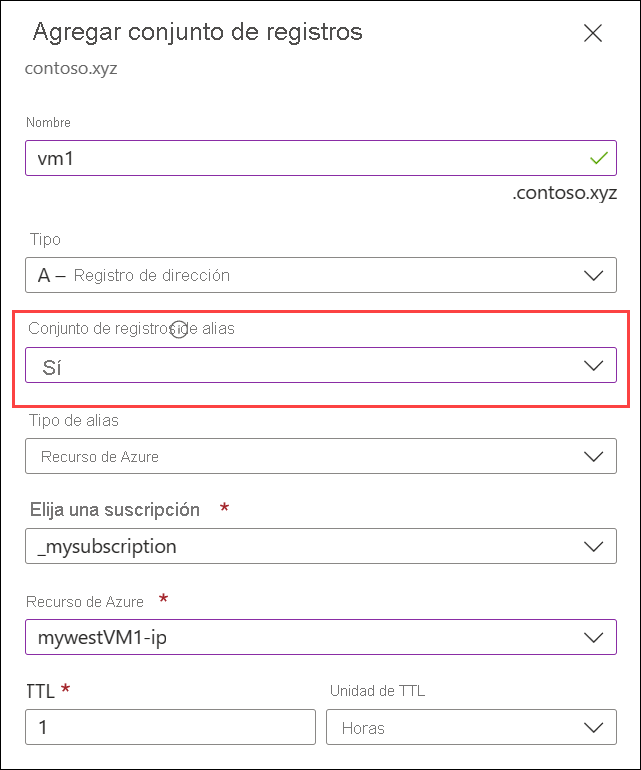
Task: Click the Elija una suscripción label
Action: tap(115, 510)
